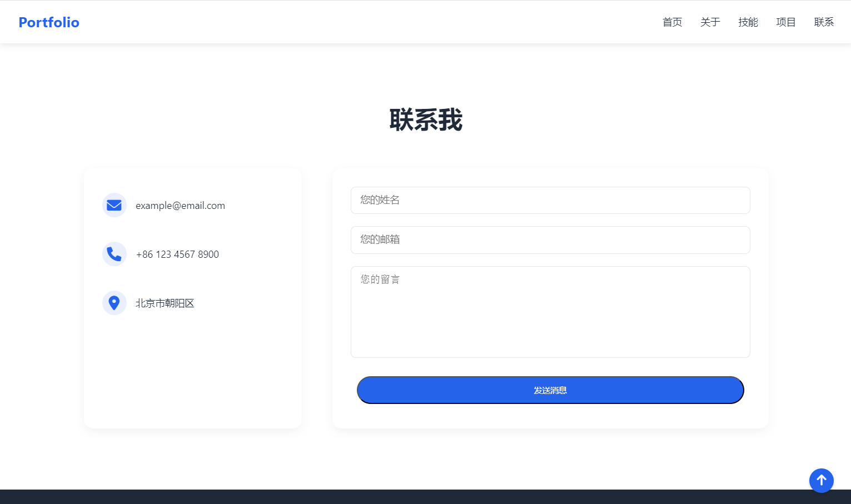The image size is (851, 504).
Task: Go to 首页 in navigation
Action: [672, 22]
